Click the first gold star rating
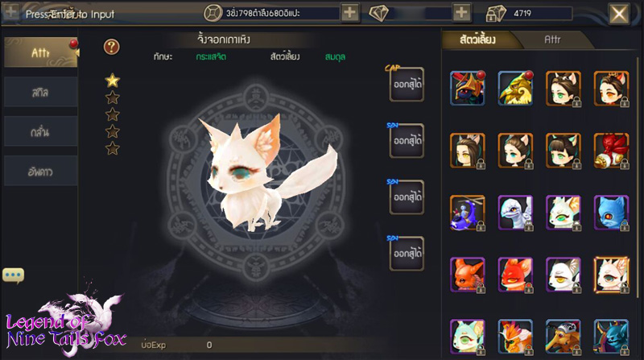644x360 pixels. point(112,81)
